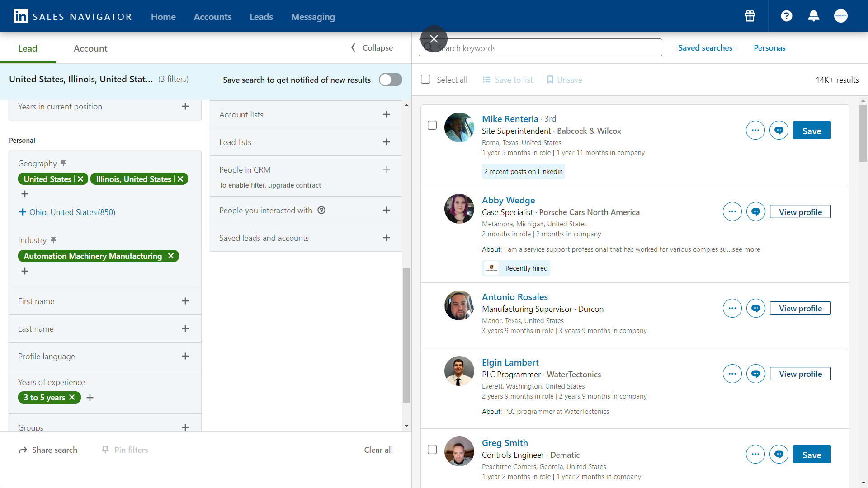
Task: Click help icon beside People you interacted with
Action: pyautogui.click(x=321, y=210)
